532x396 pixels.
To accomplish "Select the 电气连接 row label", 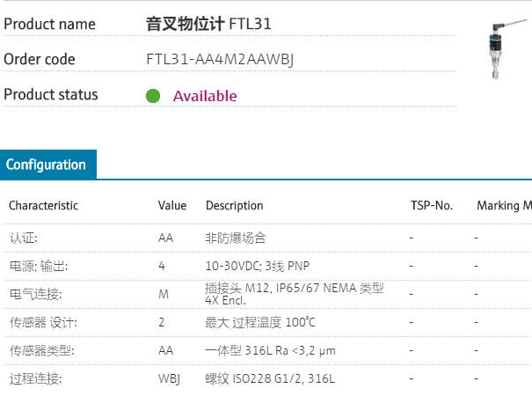I will (35, 294).
